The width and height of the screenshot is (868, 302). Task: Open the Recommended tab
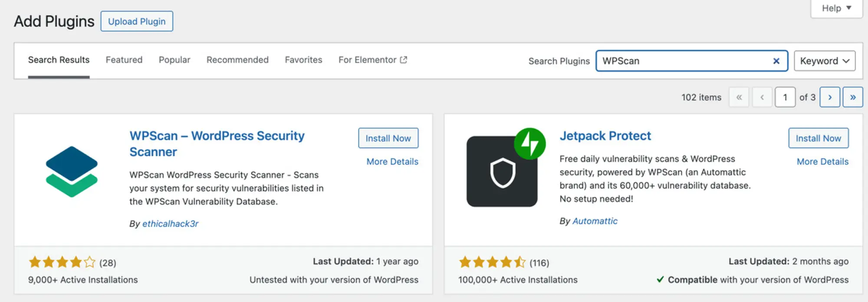click(237, 60)
